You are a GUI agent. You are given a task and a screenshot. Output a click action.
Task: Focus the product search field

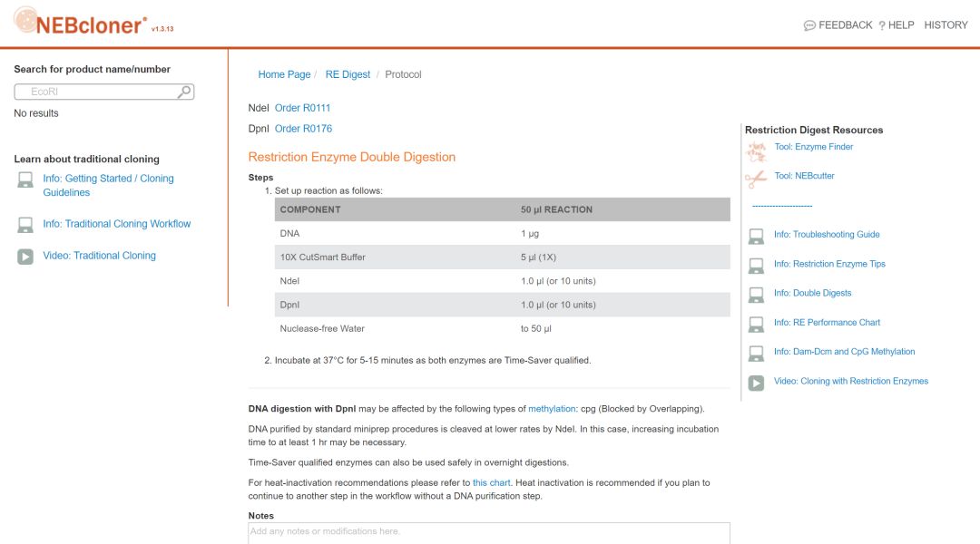[x=103, y=92]
